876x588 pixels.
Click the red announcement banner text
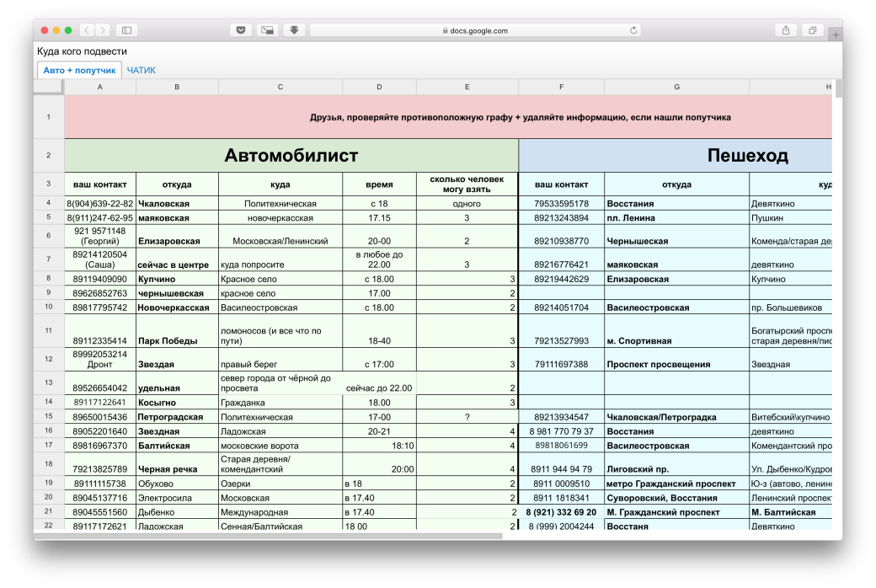(x=521, y=117)
